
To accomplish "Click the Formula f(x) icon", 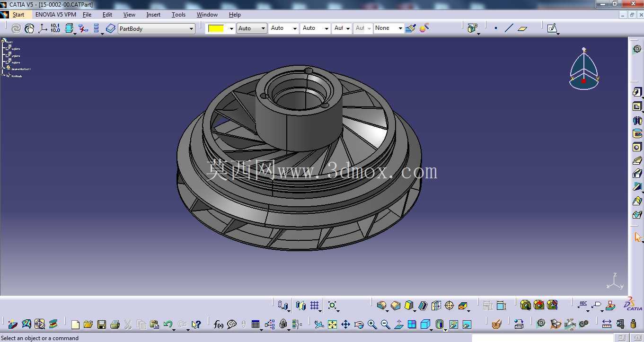I will pyautogui.click(x=218, y=324).
